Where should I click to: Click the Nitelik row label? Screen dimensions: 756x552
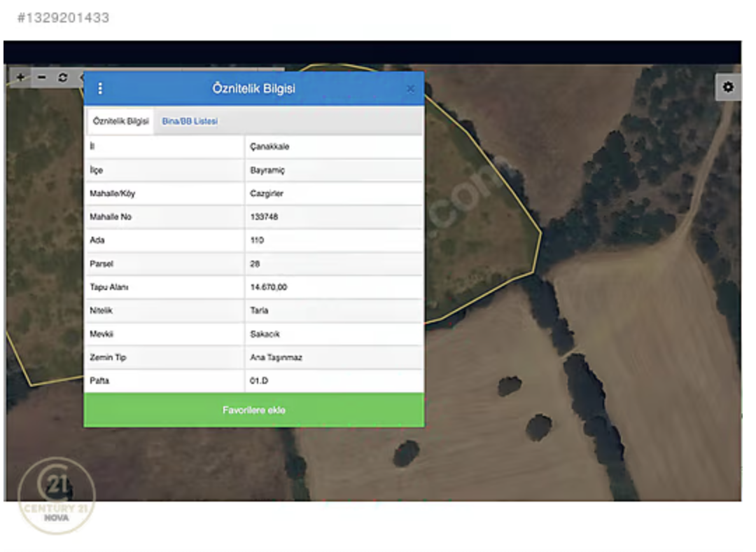pyautogui.click(x=101, y=310)
